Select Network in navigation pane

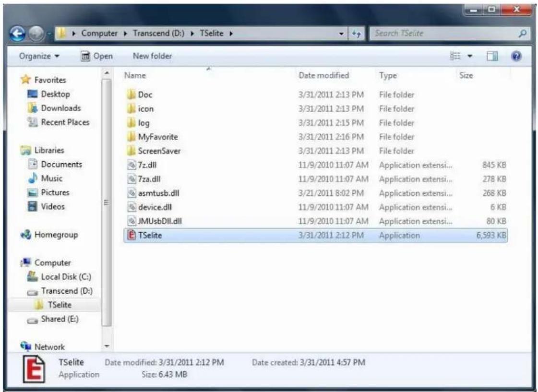coord(49,347)
